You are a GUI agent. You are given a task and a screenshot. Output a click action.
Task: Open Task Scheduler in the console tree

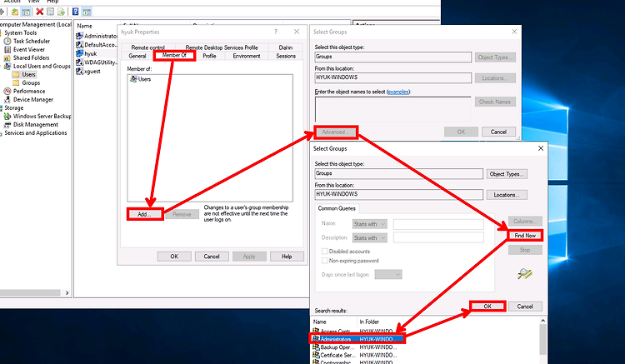point(27,41)
